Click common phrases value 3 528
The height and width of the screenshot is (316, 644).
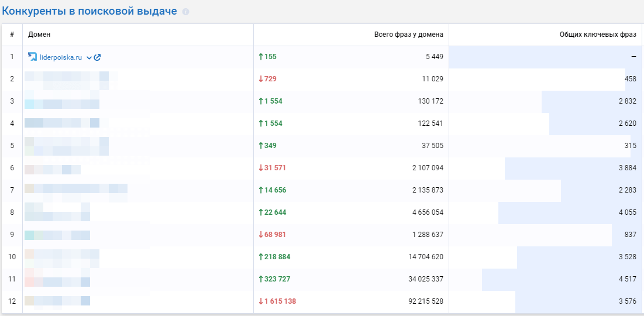628,256
